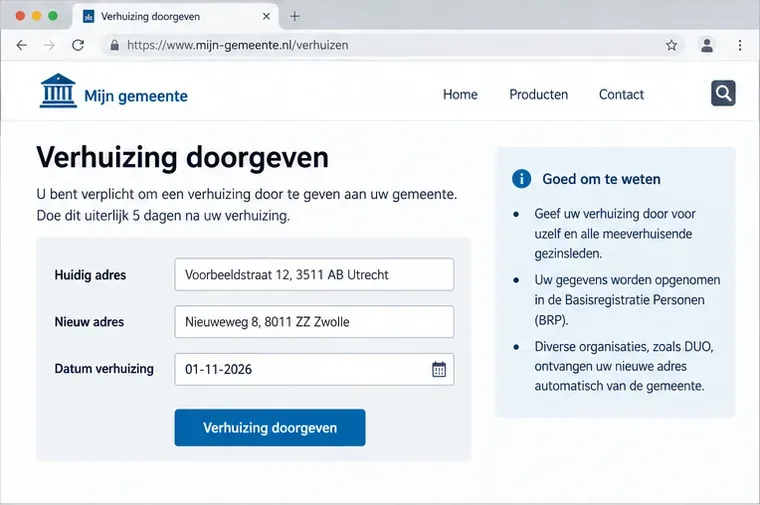Open the Contact navigation item
760x505 pixels.
click(x=621, y=95)
